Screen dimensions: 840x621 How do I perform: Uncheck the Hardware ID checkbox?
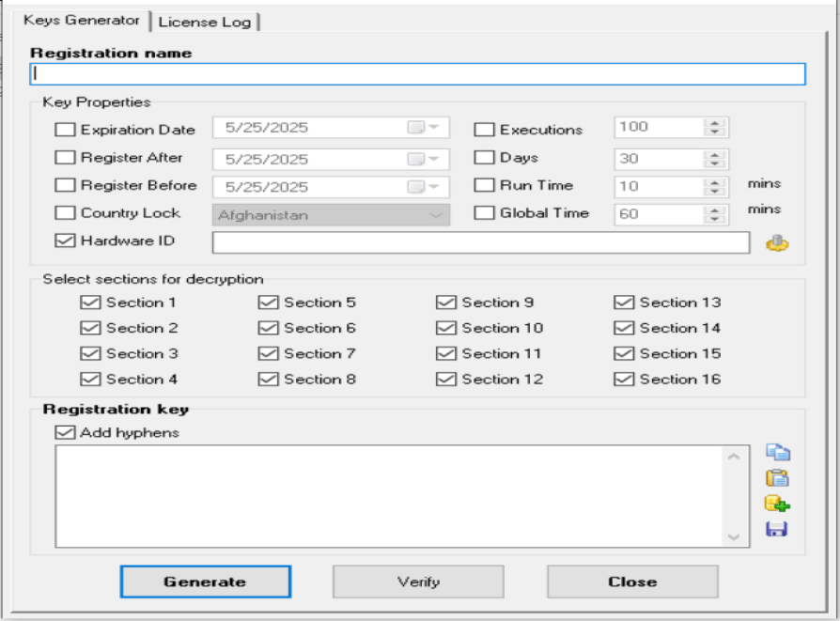coord(65,241)
